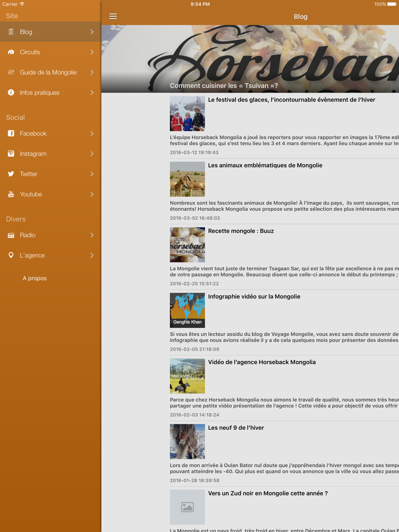This screenshot has height=532, width=399.
Task: Open the Instagram menu item
Action: 50,154
